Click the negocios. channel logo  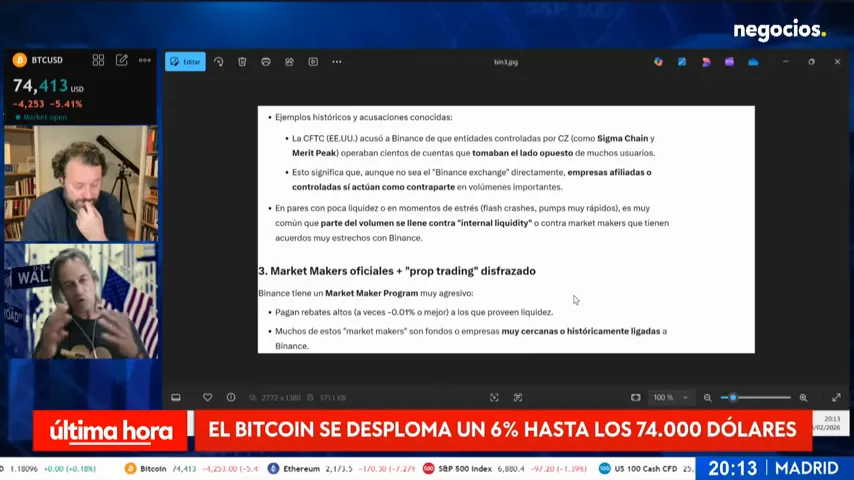(779, 31)
